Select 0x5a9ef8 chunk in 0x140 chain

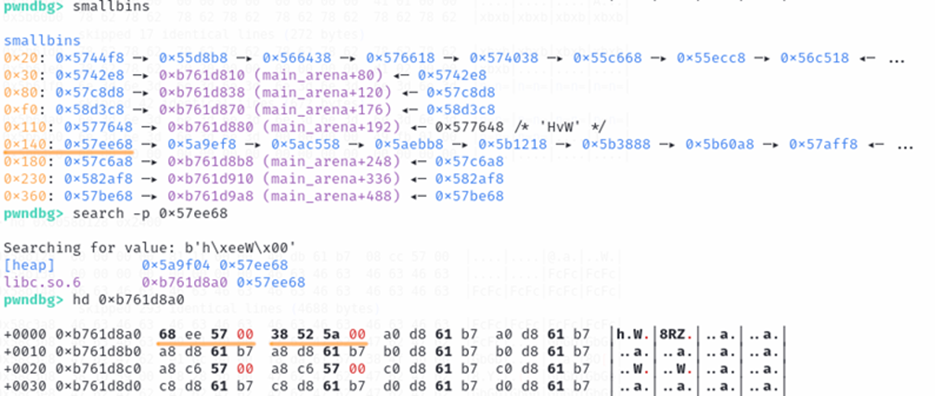coord(202,144)
